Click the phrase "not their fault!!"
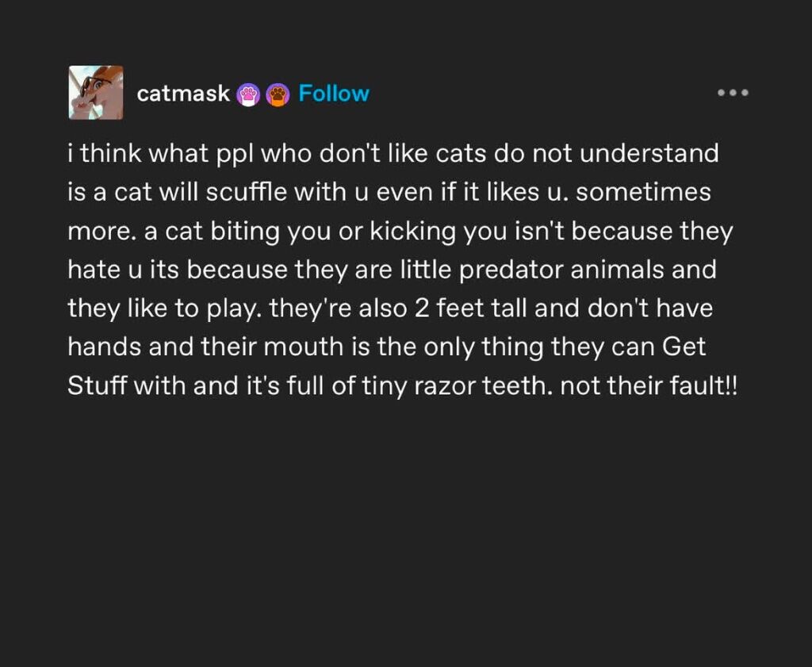 coord(649,385)
